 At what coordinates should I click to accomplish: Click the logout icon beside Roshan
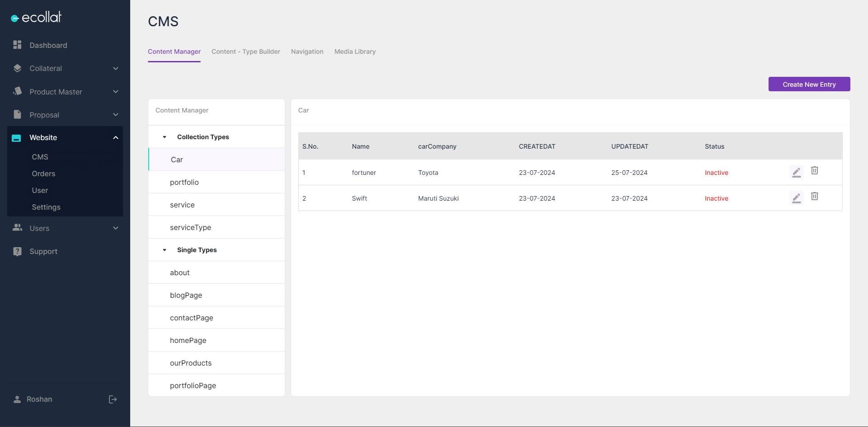click(113, 399)
